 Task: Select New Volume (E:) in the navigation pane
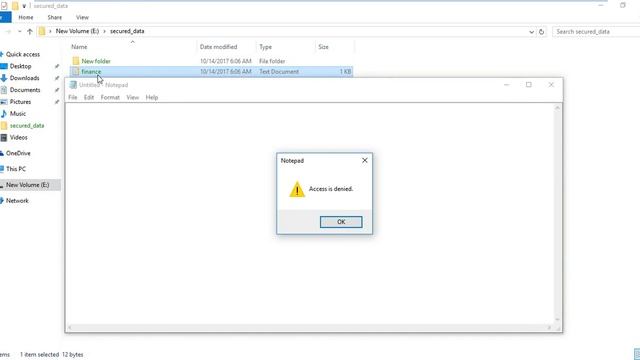tap(27, 185)
